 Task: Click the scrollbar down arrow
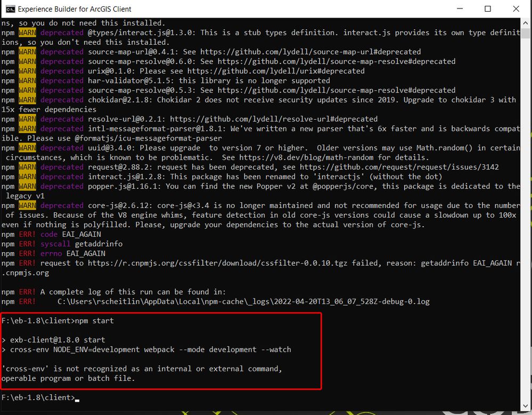click(x=526, y=405)
